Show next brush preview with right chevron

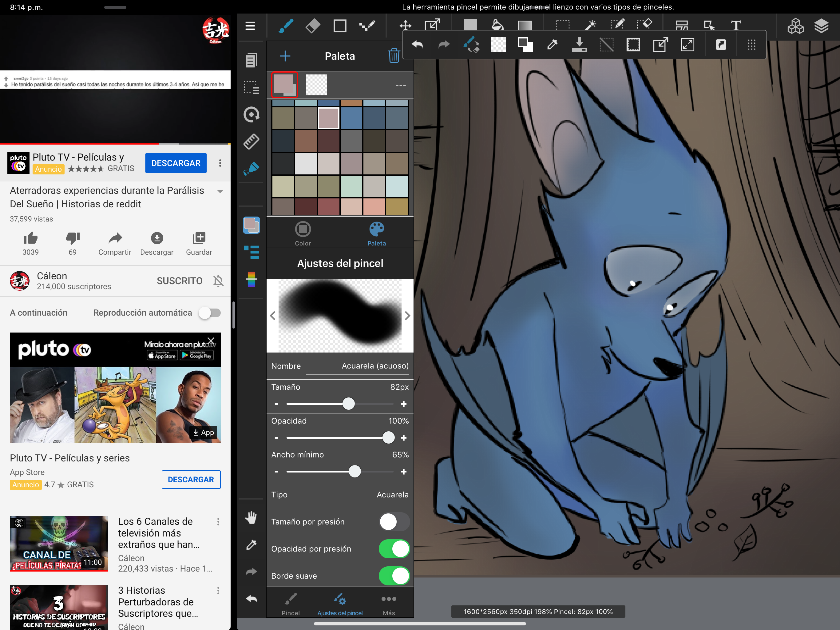coord(407,315)
